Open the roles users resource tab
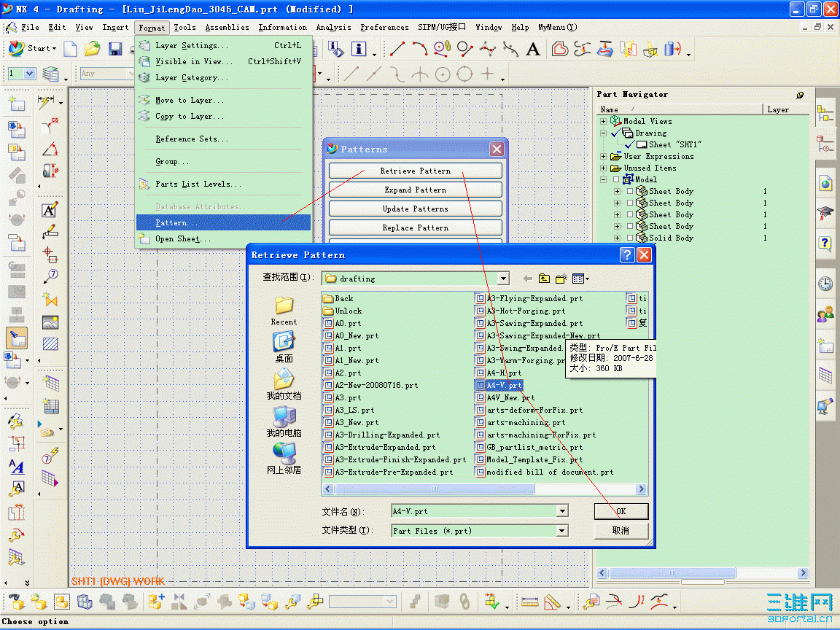 pos(825,314)
